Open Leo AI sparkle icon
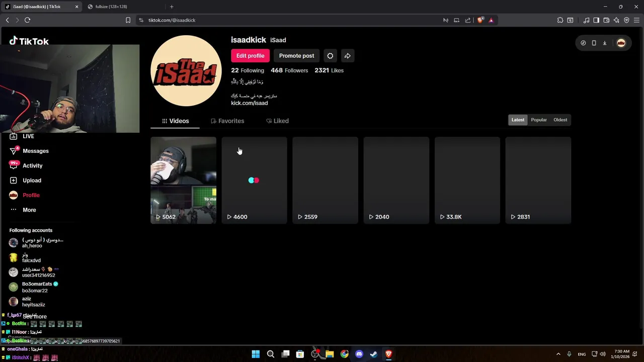Image resolution: width=644 pixels, height=362 pixels. point(616,20)
